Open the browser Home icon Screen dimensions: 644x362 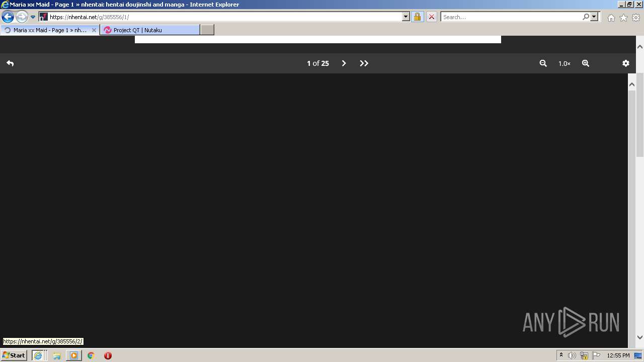click(611, 18)
